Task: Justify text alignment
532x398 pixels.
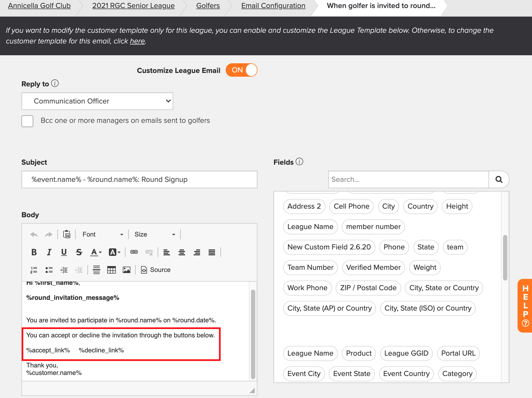Action: pyautogui.click(x=212, y=252)
